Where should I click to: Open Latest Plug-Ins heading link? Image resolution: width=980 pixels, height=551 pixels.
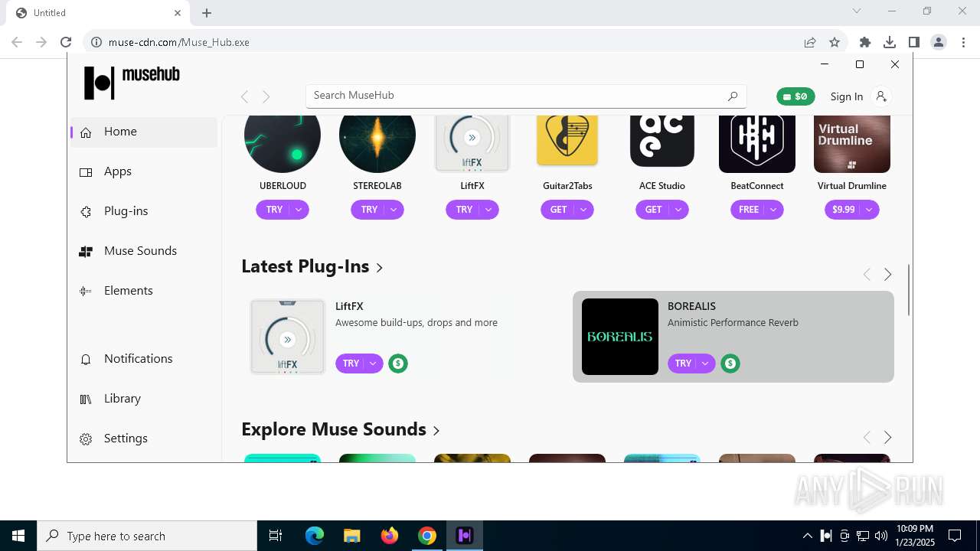click(312, 266)
